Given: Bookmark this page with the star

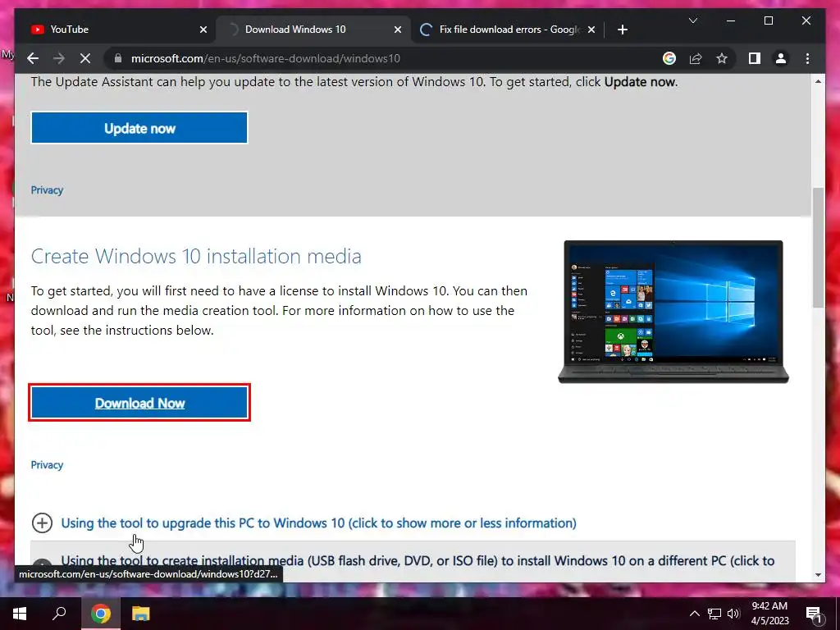Looking at the screenshot, I should (722, 58).
